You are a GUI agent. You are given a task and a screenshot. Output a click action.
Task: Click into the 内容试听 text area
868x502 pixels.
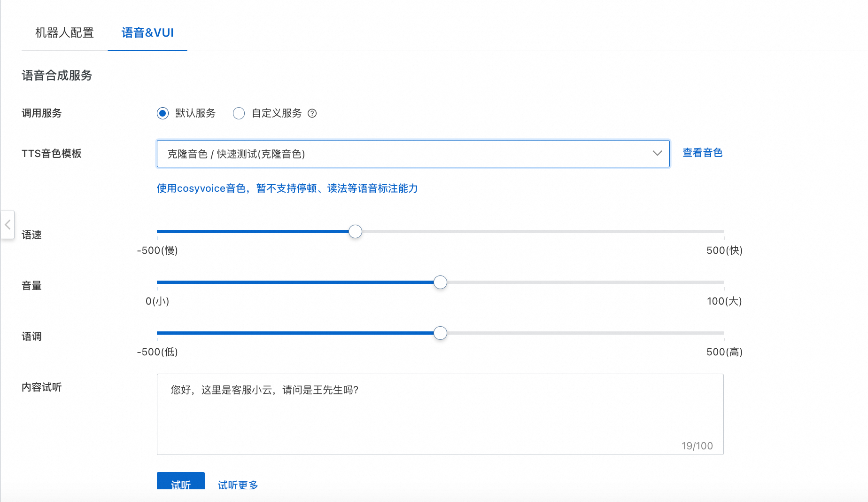tap(440, 414)
